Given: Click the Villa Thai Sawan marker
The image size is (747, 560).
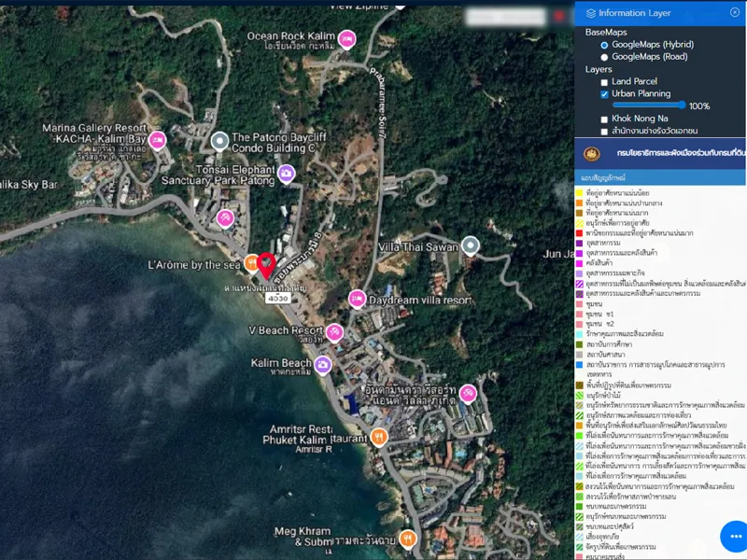Looking at the screenshot, I should coord(471,246).
